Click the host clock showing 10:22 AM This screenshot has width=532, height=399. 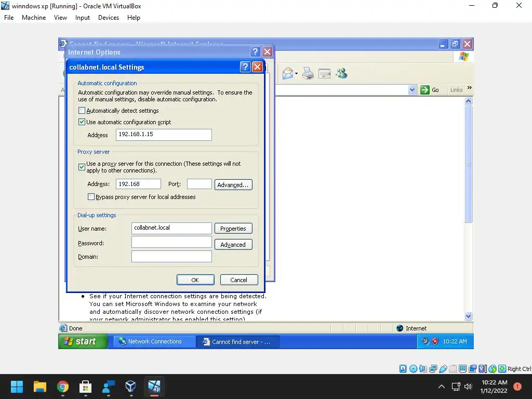(494, 387)
